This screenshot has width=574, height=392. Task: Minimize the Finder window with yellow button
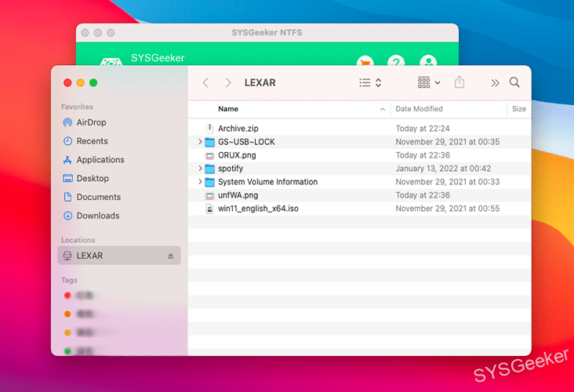point(80,83)
